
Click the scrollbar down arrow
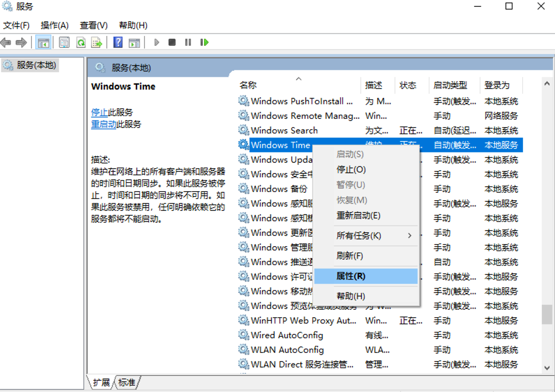(x=547, y=368)
